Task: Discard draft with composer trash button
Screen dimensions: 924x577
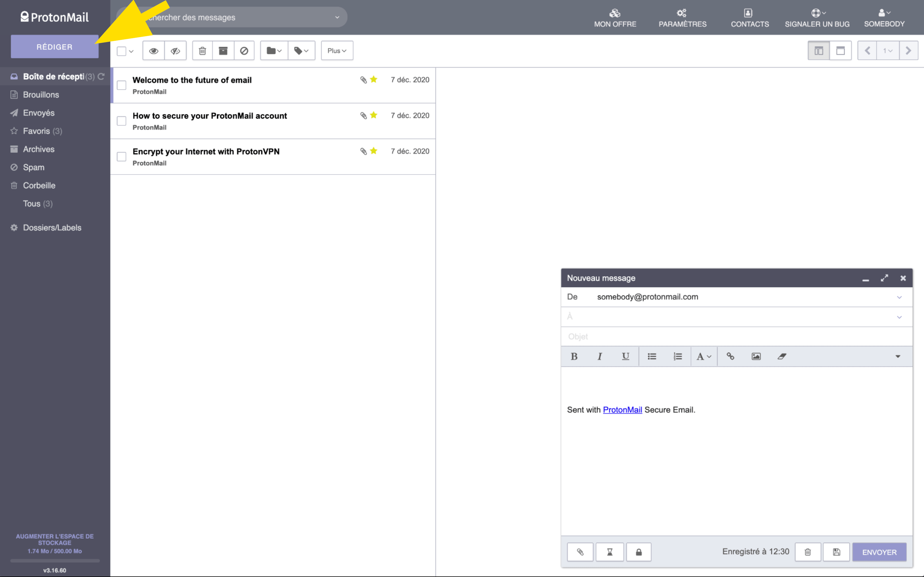Action: (808, 552)
